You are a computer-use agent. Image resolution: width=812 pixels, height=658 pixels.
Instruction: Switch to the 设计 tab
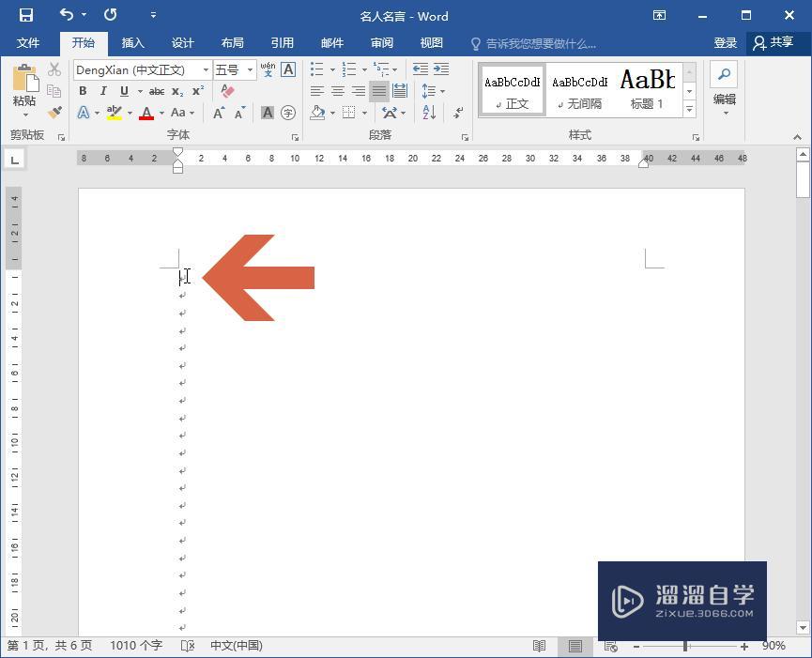click(x=182, y=43)
